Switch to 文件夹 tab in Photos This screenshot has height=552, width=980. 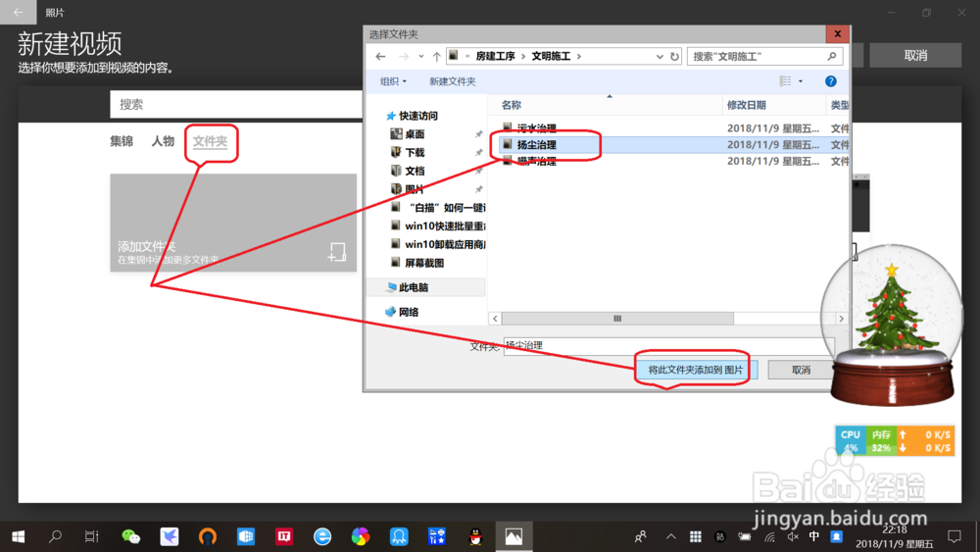pos(210,141)
